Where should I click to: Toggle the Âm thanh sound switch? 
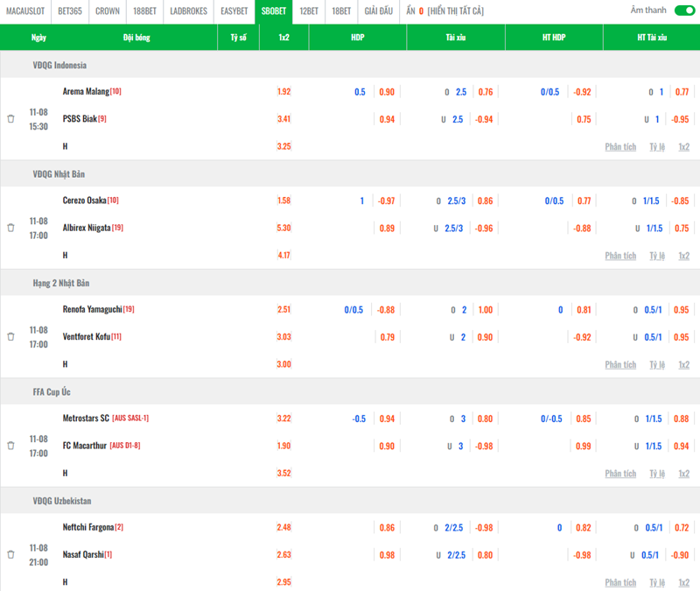684,11
